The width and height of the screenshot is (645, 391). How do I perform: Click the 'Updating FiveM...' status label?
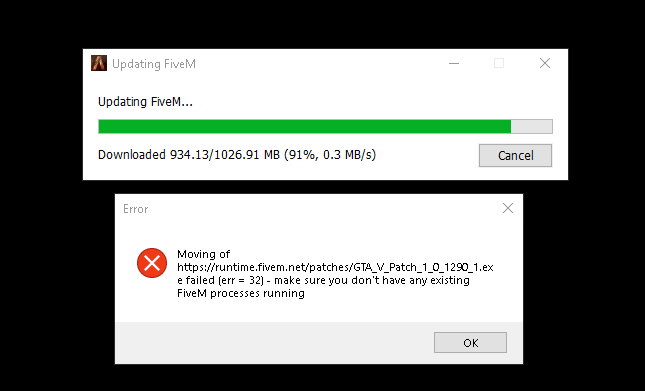(145, 102)
